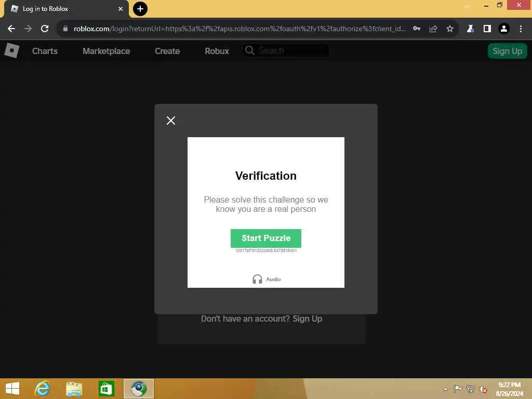Click the green Sign Up button
Viewport: 532px width, 399px height.
tap(507, 51)
